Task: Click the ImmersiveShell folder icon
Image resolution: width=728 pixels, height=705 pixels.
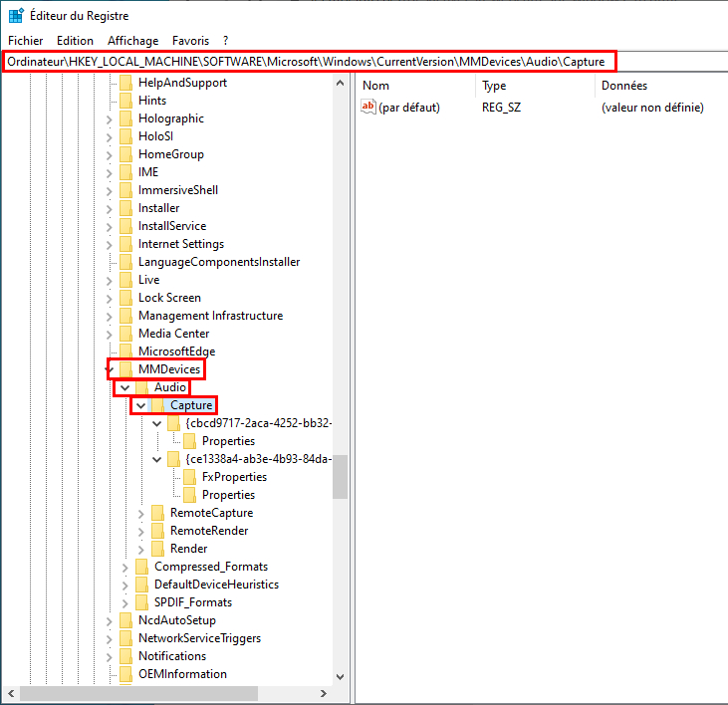Action: click(x=125, y=190)
